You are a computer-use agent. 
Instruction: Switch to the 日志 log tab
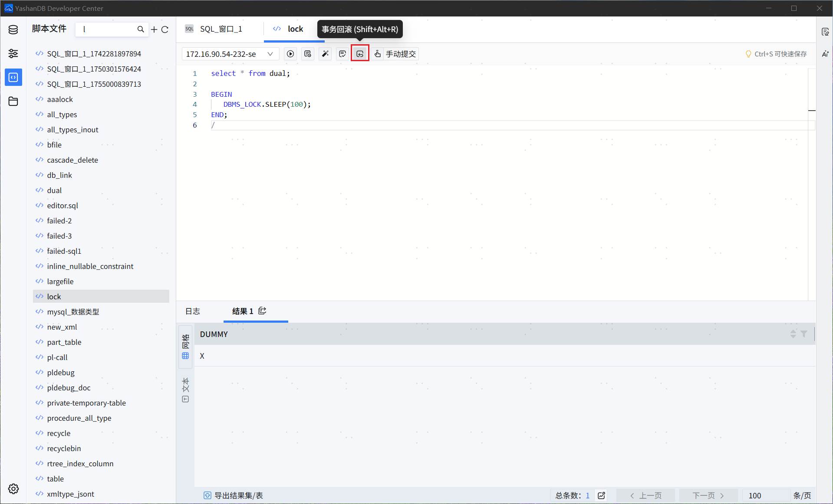coord(192,311)
